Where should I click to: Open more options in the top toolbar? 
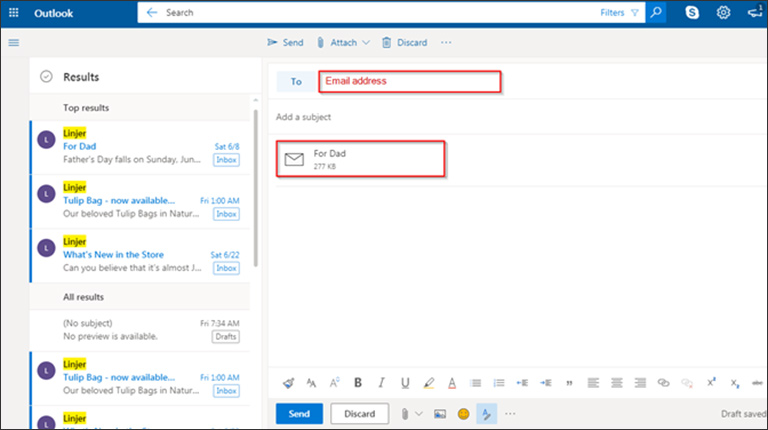(x=446, y=43)
